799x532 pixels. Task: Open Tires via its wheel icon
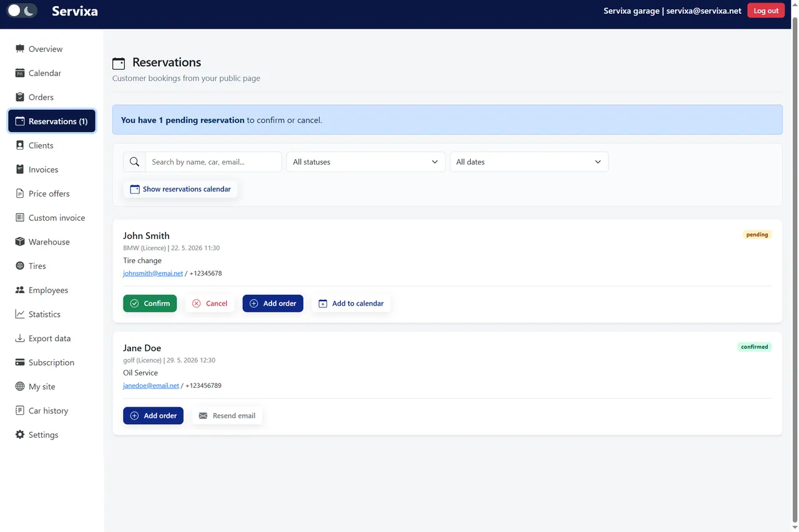(x=20, y=266)
